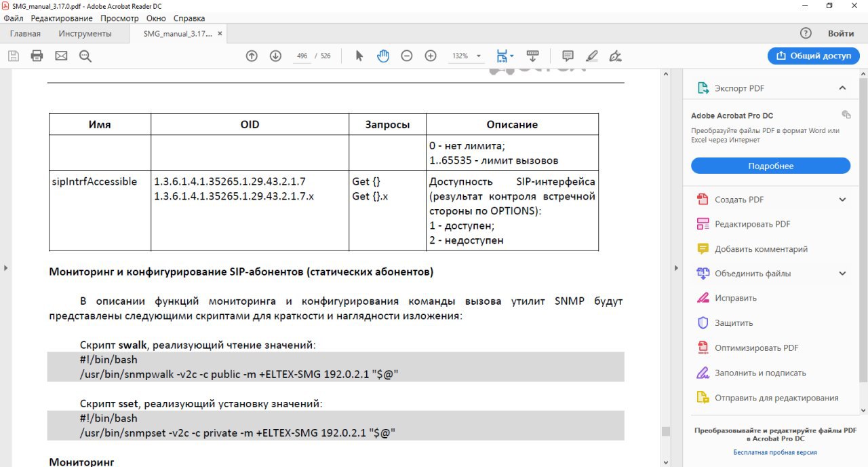Viewport: 868px width, 467px height.
Task: Click the OID 1.3.6.1.4.1.35265.1.29.43.2.1.7.x text
Action: click(x=234, y=196)
